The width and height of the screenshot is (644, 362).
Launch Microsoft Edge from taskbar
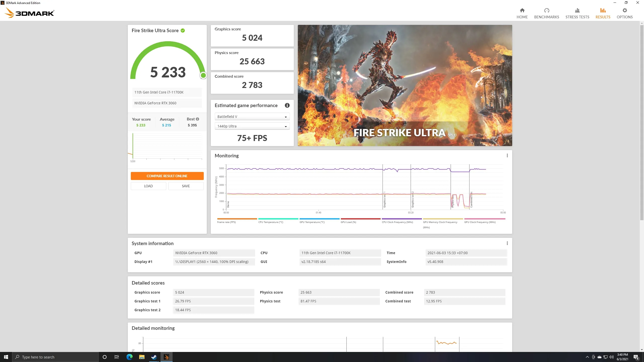[x=129, y=357]
